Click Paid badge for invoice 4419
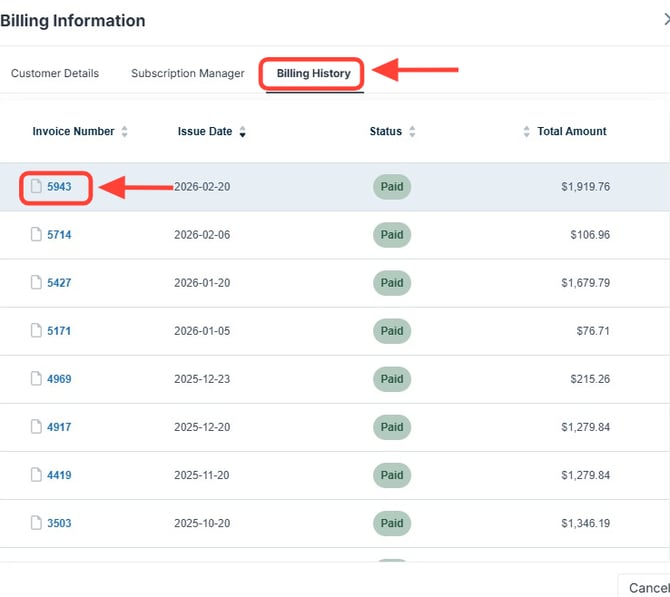 coord(392,475)
